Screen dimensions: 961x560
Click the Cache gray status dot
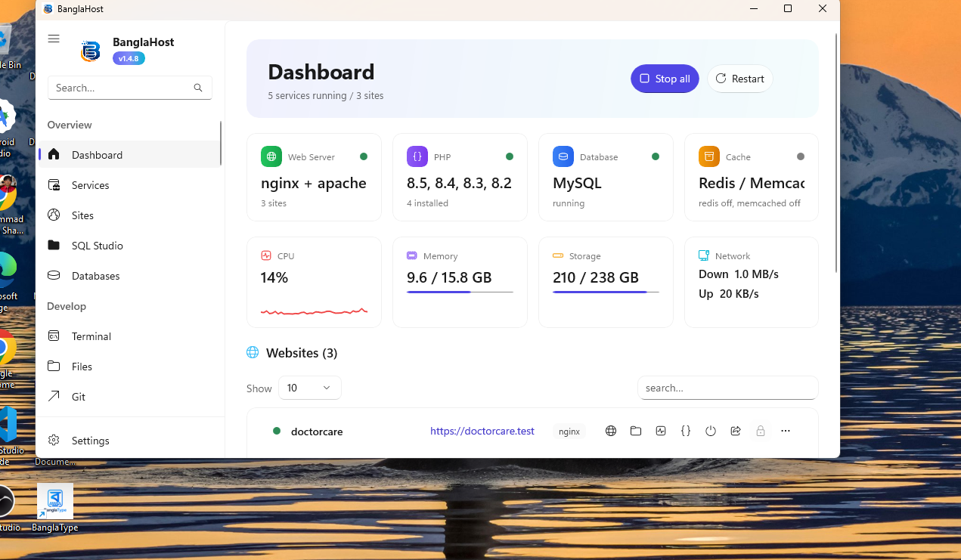coord(801,156)
